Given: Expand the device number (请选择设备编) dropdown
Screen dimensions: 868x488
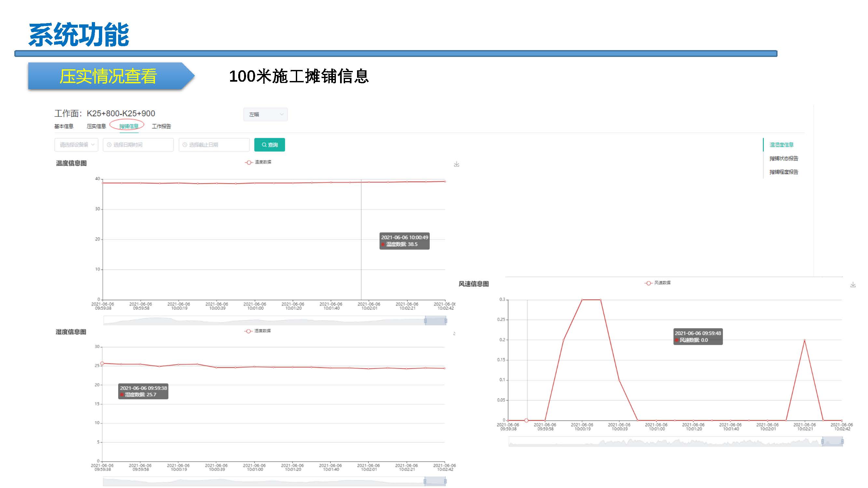Looking at the screenshot, I should [x=76, y=145].
